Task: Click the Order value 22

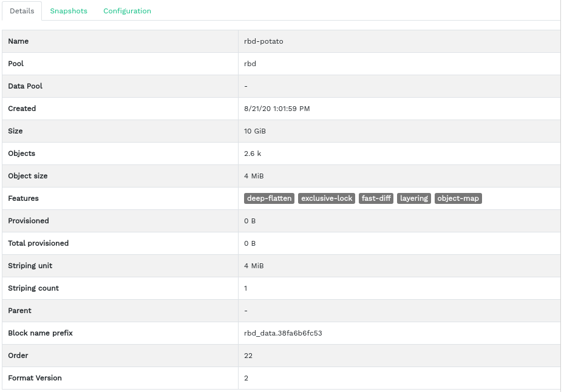Action: tap(248, 356)
